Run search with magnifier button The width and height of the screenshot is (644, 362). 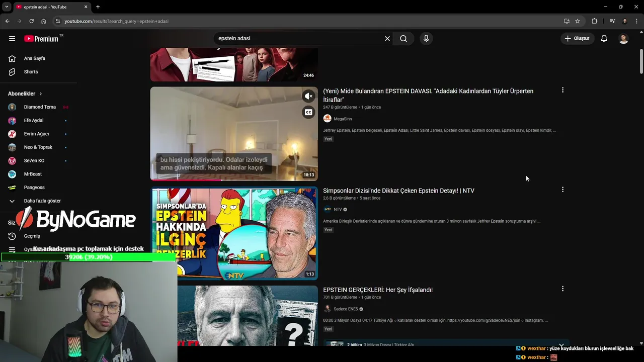tap(404, 39)
